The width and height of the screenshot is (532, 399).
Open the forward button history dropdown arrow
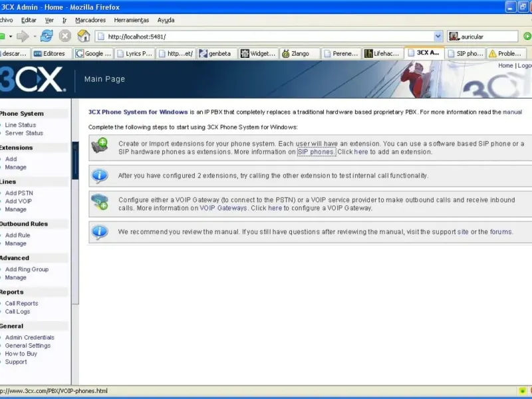[x=35, y=37]
